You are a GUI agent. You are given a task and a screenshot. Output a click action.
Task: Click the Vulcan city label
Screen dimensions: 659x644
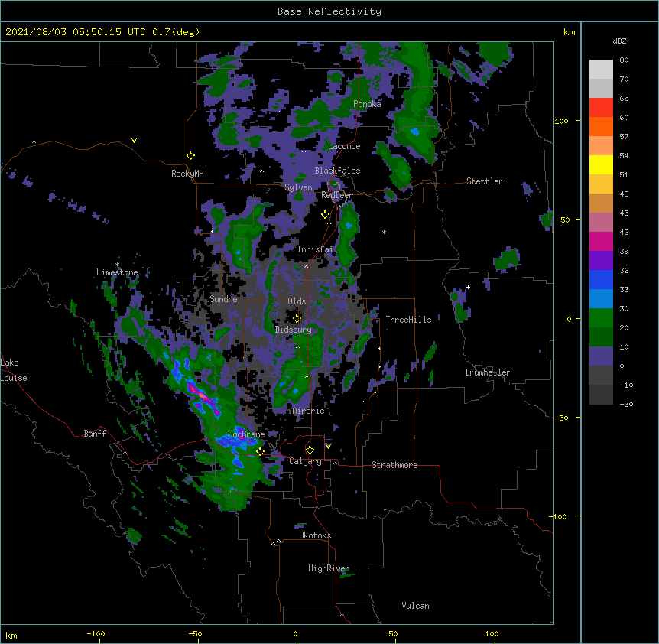click(x=415, y=606)
